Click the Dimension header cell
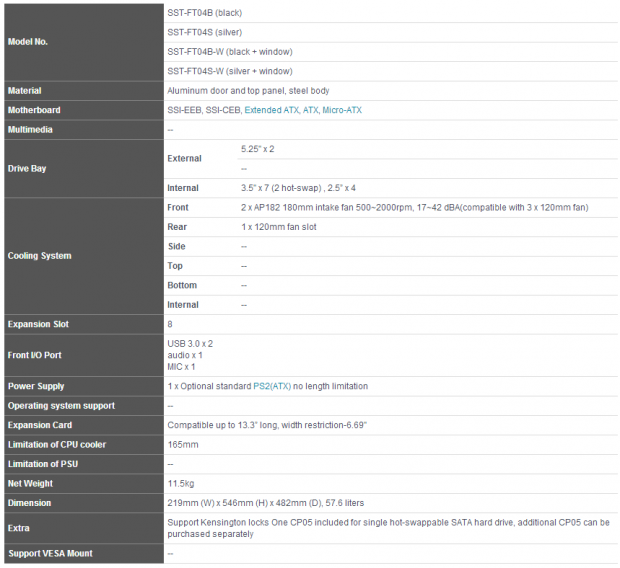 (84, 503)
